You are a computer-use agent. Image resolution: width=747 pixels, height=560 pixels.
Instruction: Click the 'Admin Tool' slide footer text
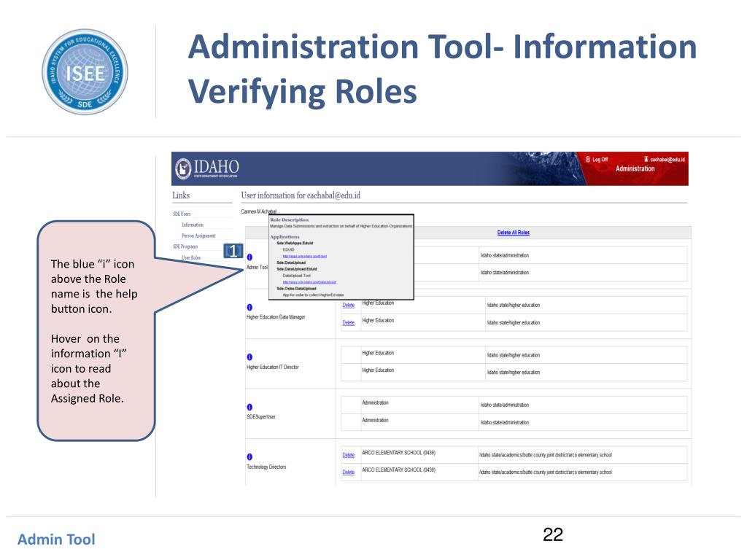(56, 540)
